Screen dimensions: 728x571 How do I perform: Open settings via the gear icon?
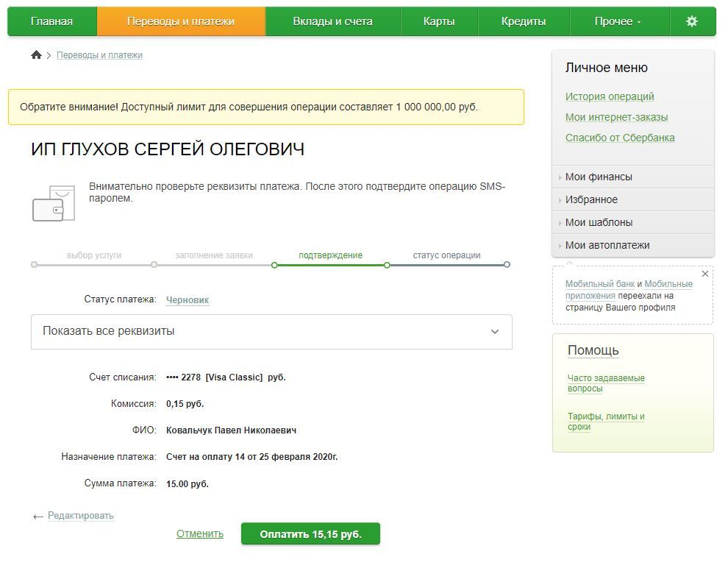[x=692, y=21]
